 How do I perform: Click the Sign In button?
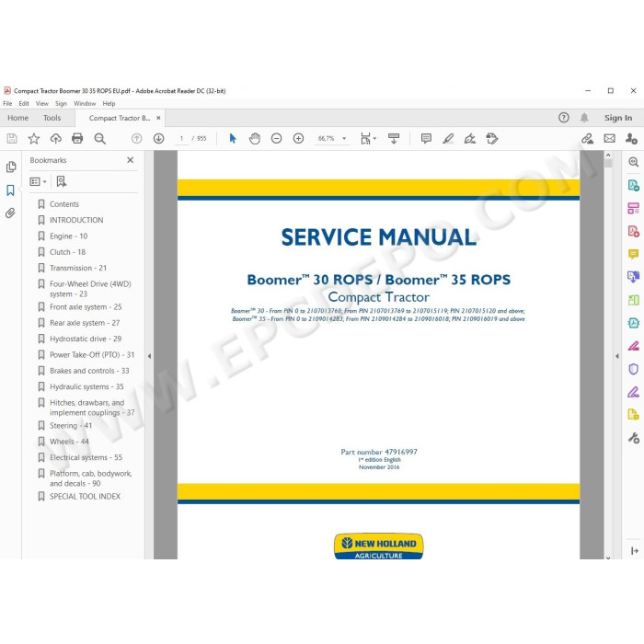coord(618,118)
